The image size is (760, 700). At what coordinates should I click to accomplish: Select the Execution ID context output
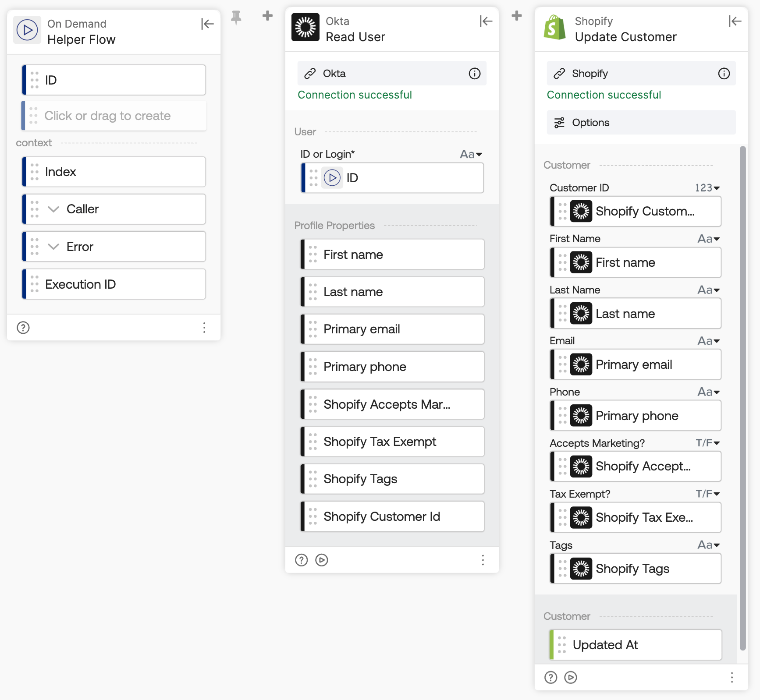click(x=114, y=284)
